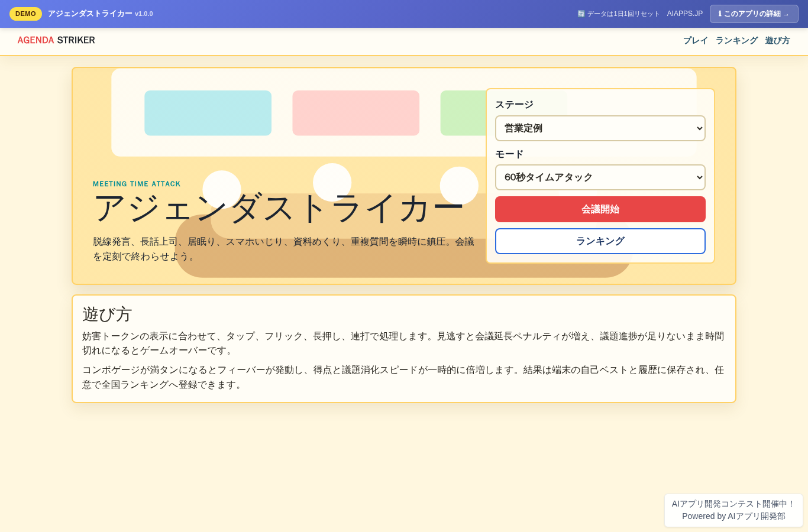Click the large アジェンダストライカー hero heading
The height and width of the screenshot is (532, 808).
(x=279, y=208)
